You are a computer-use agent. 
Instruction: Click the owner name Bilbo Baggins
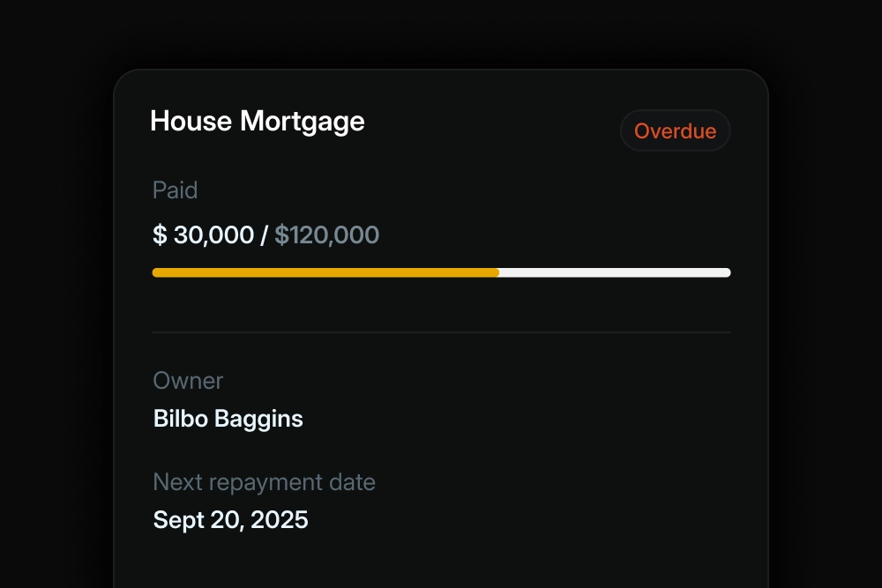click(x=228, y=419)
